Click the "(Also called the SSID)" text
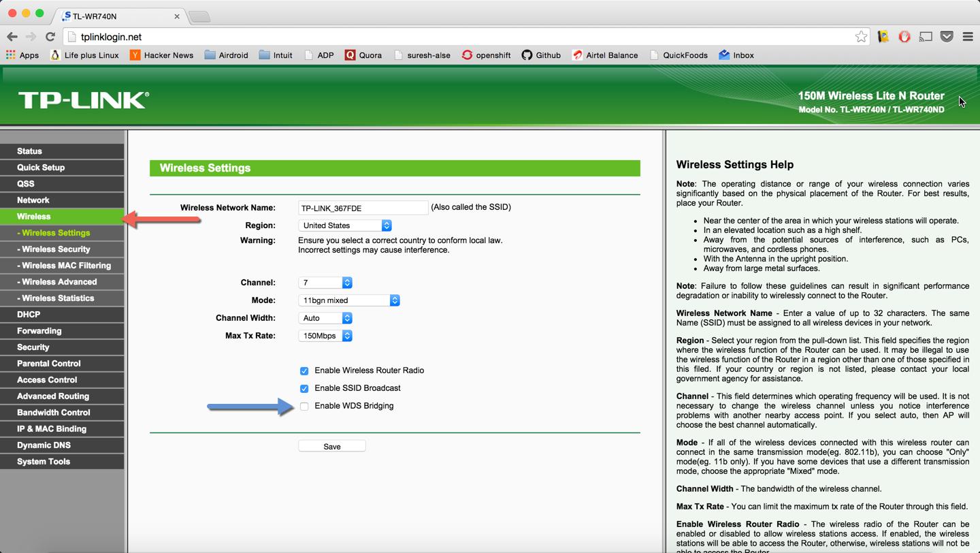Image resolution: width=980 pixels, height=553 pixels. 471,207
